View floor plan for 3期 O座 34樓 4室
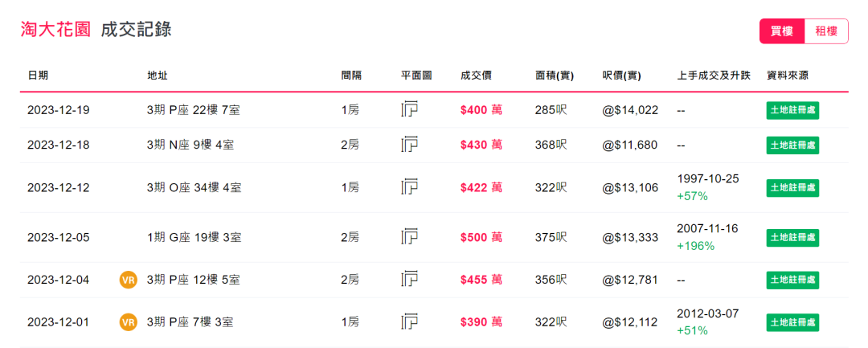Viewport: 868px width, 348px height. pyautogui.click(x=409, y=187)
